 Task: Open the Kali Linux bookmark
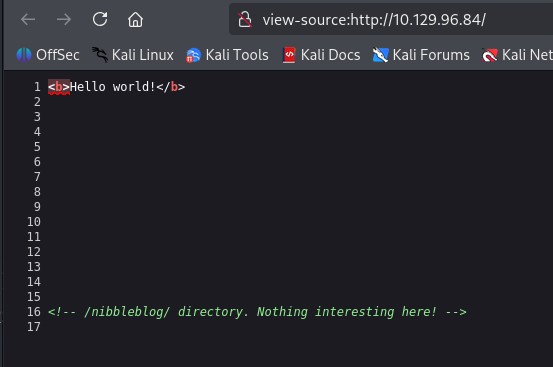pyautogui.click(x=133, y=55)
